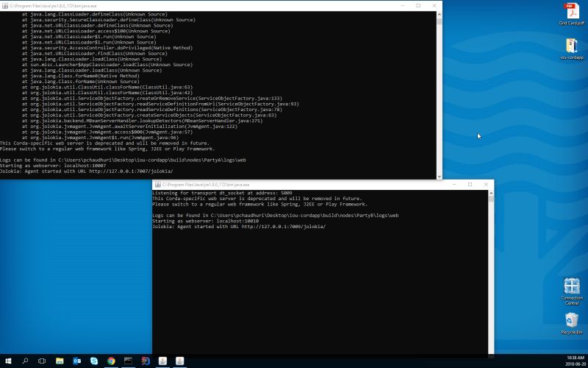Click 'MBeanServerHandler.lookupDetectors' stack trace line
The height and width of the screenshot is (368, 588).
pyautogui.click(x=142, y=121)
